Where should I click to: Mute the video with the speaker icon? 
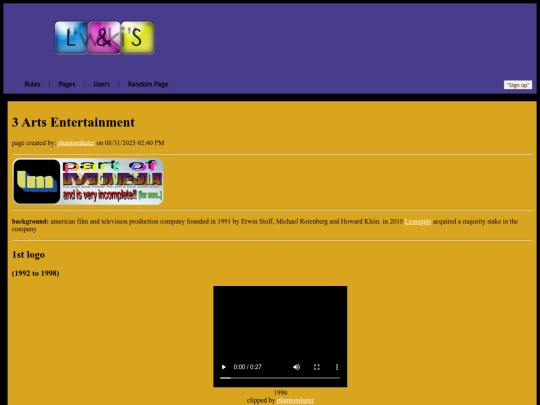(x=296, y=367)
